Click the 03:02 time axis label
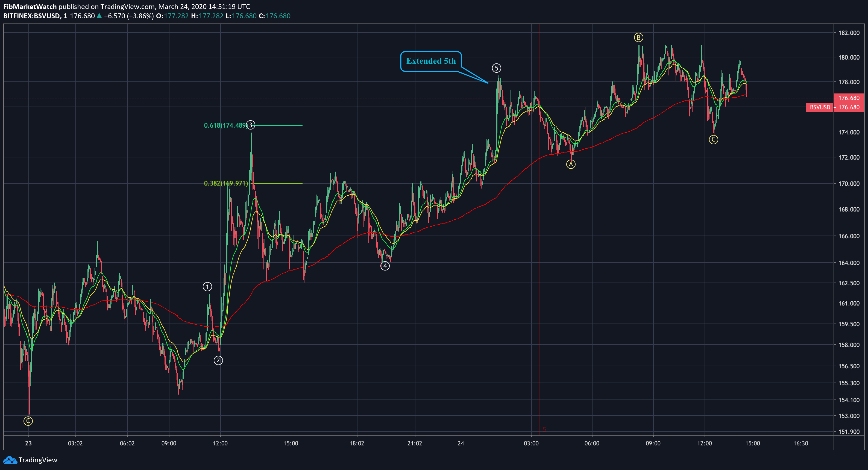This screenshot has width=868, height=470. tap(75, 443)
